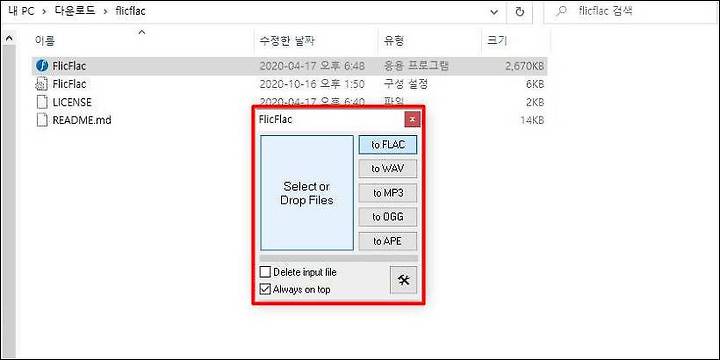The height and width of the screenshot is (360, 720).
Task: Select the README.md file icon
Action: (x=42, y=120)
